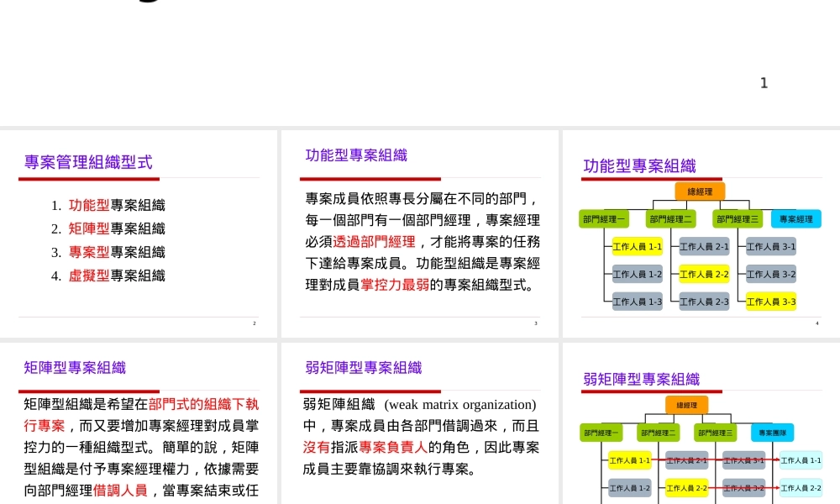Click the red phrase 借調人員
This screenshot has width=840, height=504.
point(120,490)
